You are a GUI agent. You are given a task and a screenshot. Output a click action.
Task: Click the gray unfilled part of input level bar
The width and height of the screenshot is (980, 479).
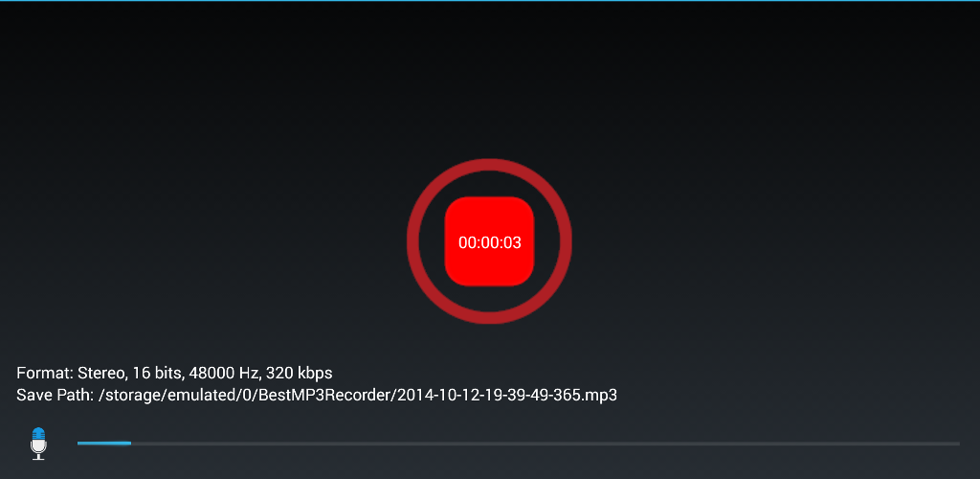(545, 444)
